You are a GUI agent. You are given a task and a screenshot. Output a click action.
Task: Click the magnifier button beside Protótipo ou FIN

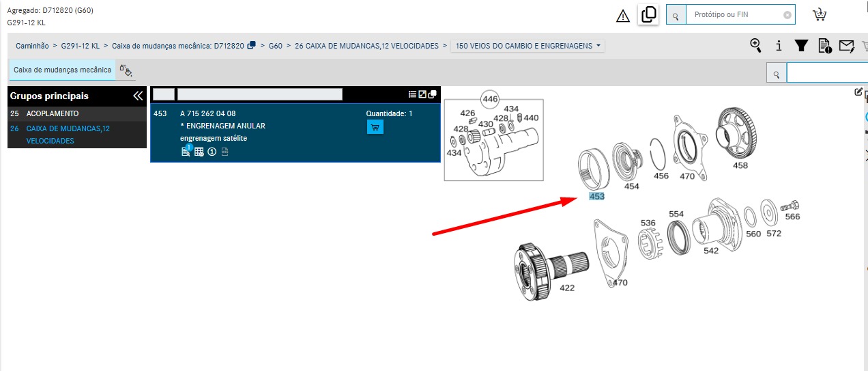pos(676,15)
